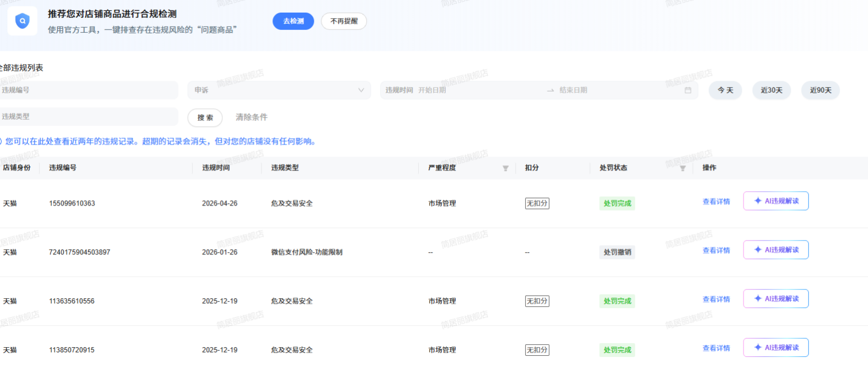This screenshot has width=868, height=369.
Task: Click the two-year violation records notice
Action: 160,142
